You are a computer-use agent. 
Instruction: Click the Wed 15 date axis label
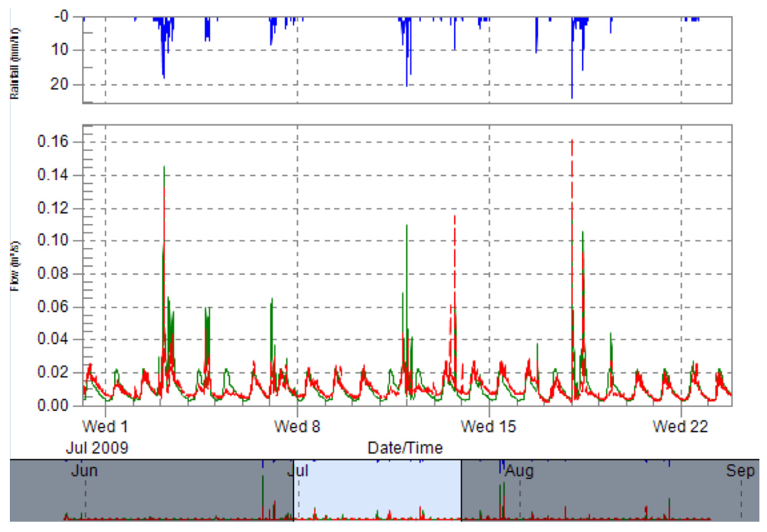488,426
